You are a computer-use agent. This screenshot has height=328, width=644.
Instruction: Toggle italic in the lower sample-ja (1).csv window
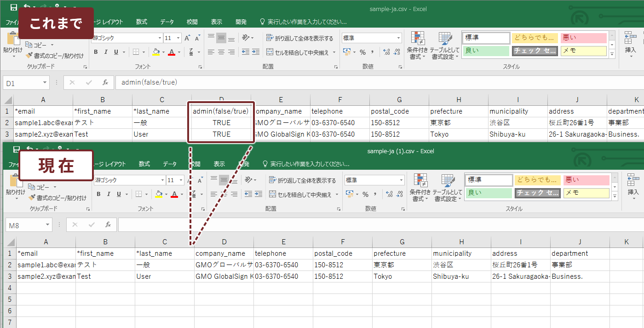(109, 194)
